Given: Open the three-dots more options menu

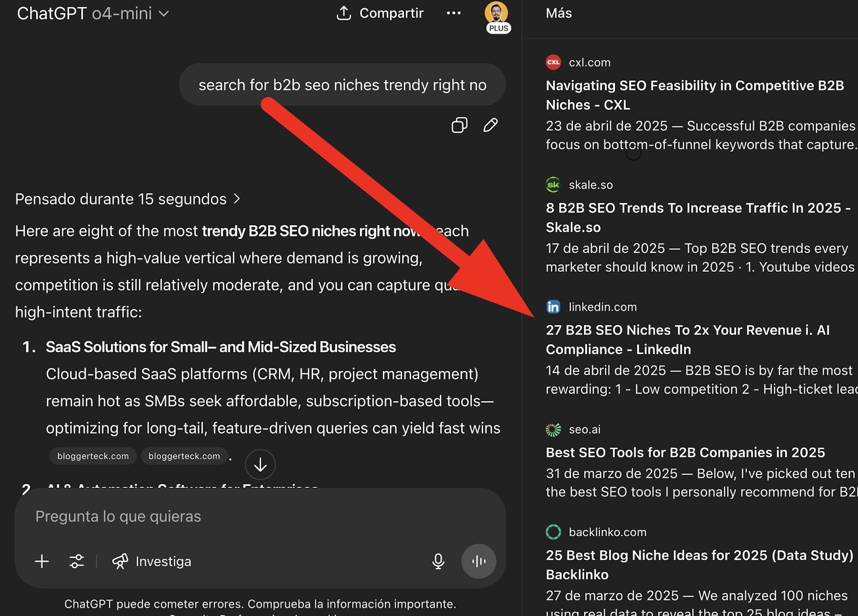Looking at the screenshot, I should click(x=454, y=13).
